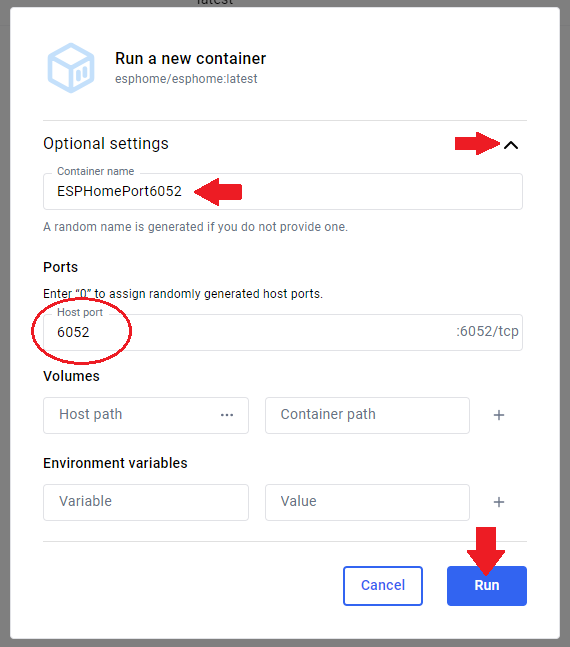This screenshot has height=647, width=570.
Task: Click the environment Value field
Action: pos(367,502)
